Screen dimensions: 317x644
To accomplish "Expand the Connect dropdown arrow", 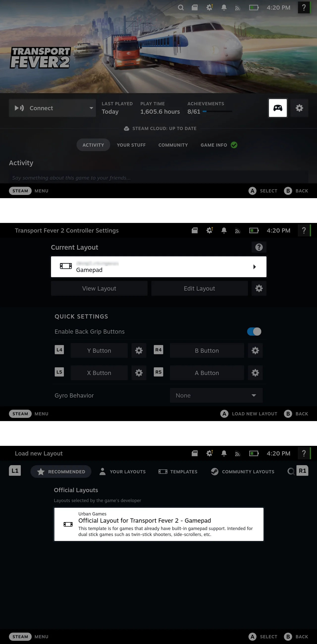I will (x=91, y=108).
